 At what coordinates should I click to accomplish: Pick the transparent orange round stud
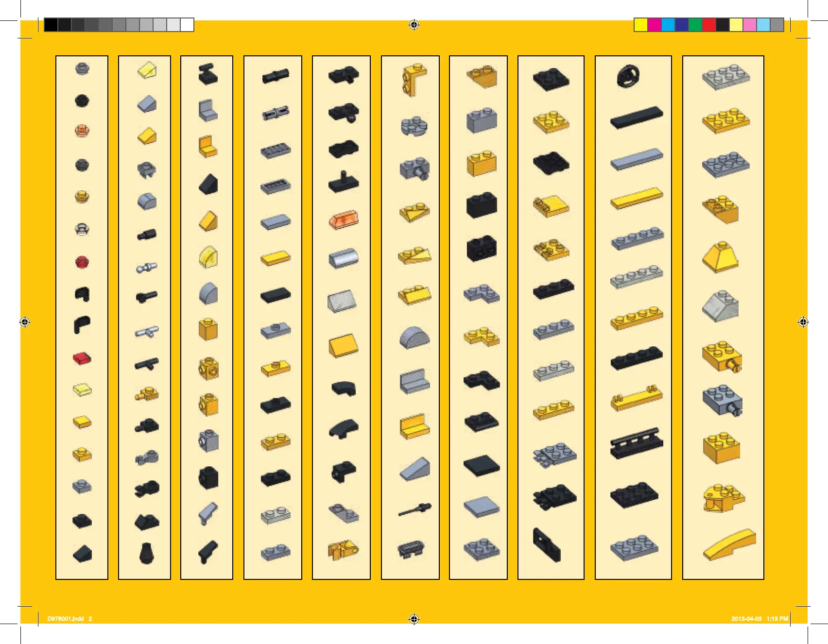[82, 131]
